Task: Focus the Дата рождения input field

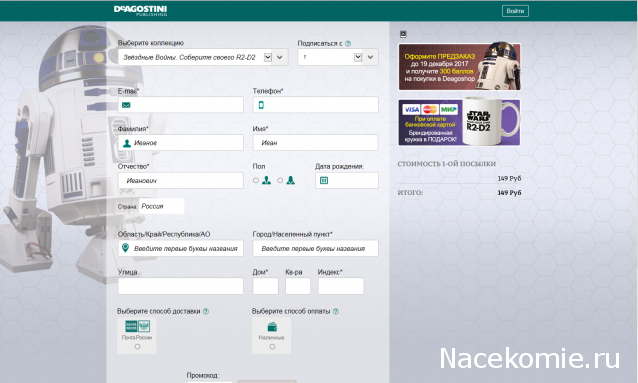Action: click(347, 180)
